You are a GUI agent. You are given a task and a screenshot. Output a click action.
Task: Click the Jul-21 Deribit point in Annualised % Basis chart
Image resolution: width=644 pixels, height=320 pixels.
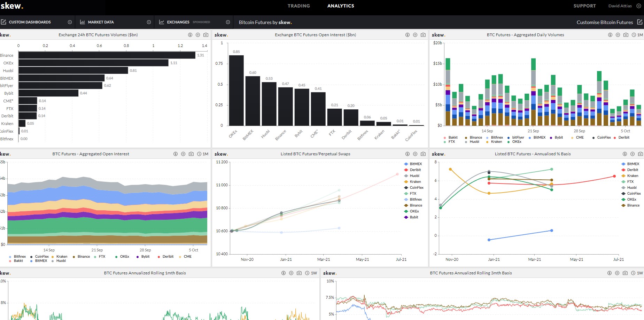(x=614, y=176)
